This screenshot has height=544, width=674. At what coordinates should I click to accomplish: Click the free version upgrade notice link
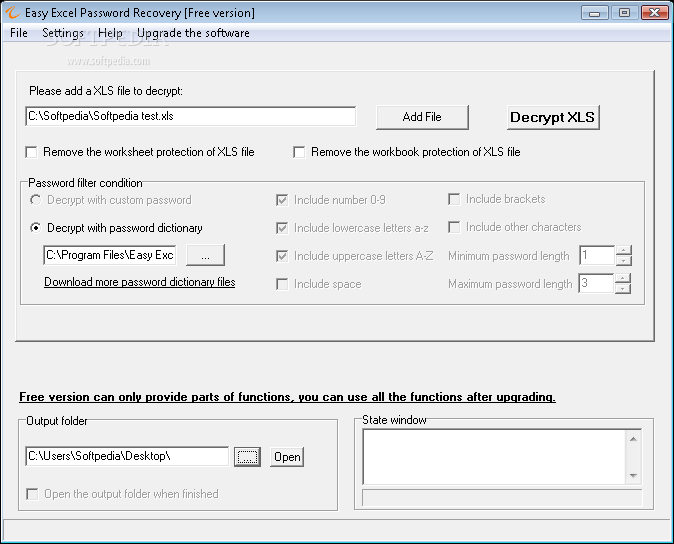287,397
